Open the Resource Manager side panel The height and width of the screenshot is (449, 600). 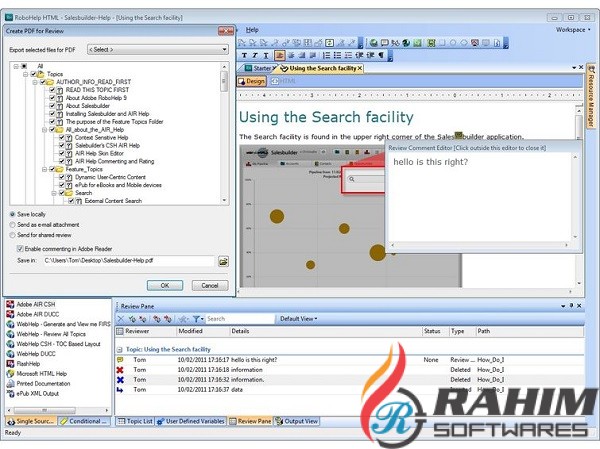point(591,96)
